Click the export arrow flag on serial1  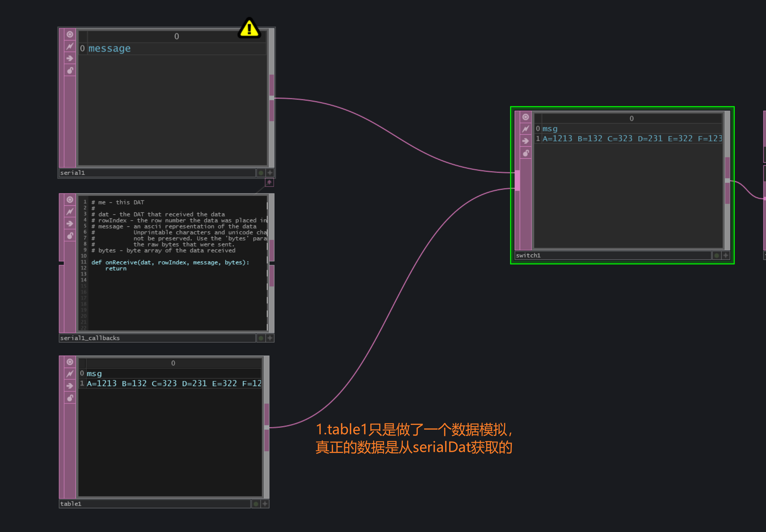pyautogui.click(x=70, y=58)
